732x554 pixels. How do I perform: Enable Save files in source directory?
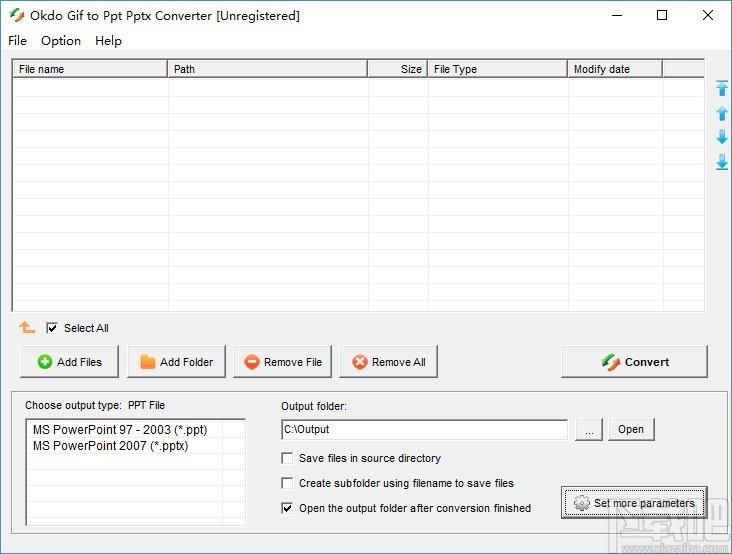tap(287, 458)
